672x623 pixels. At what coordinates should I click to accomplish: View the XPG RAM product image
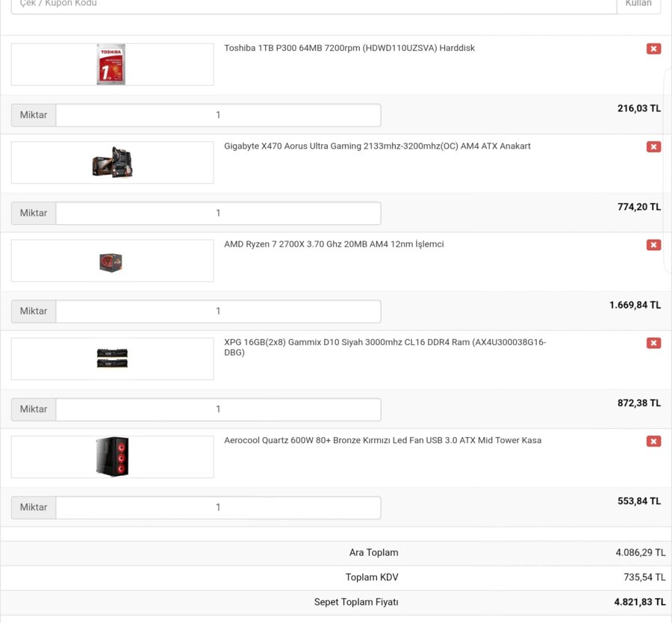pos(112,359)
